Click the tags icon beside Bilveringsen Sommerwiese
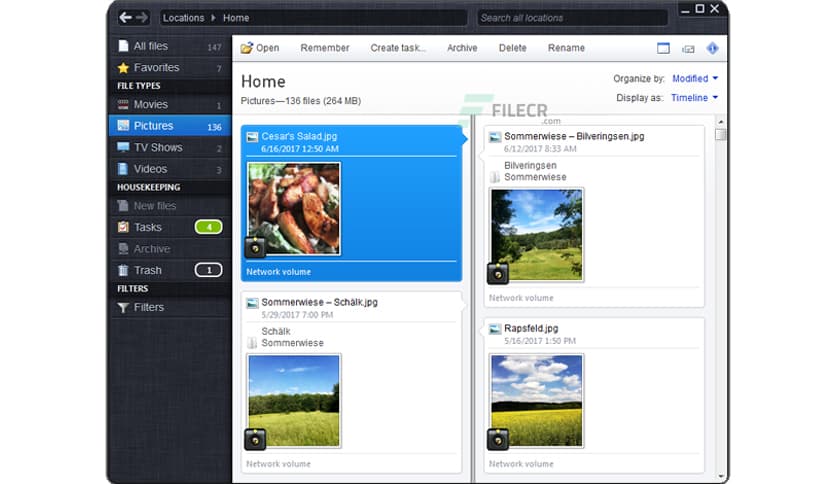 coord(495,177)
